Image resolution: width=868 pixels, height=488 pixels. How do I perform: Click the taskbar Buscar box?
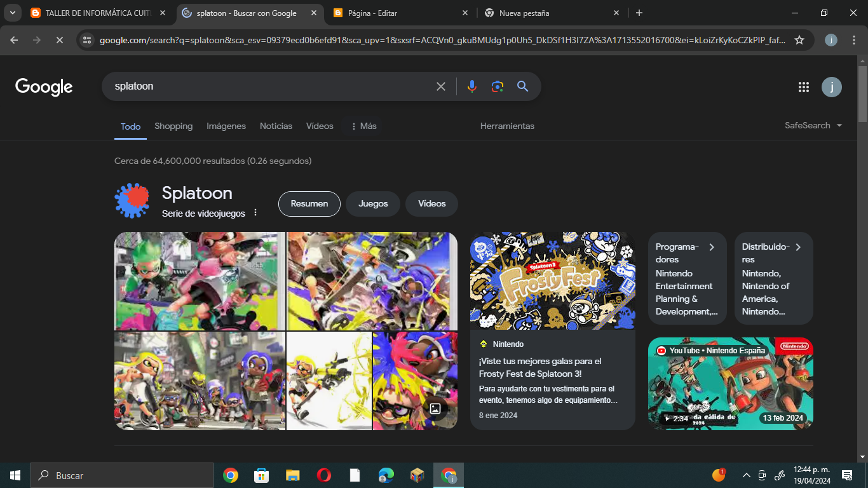tap(121, 475)
